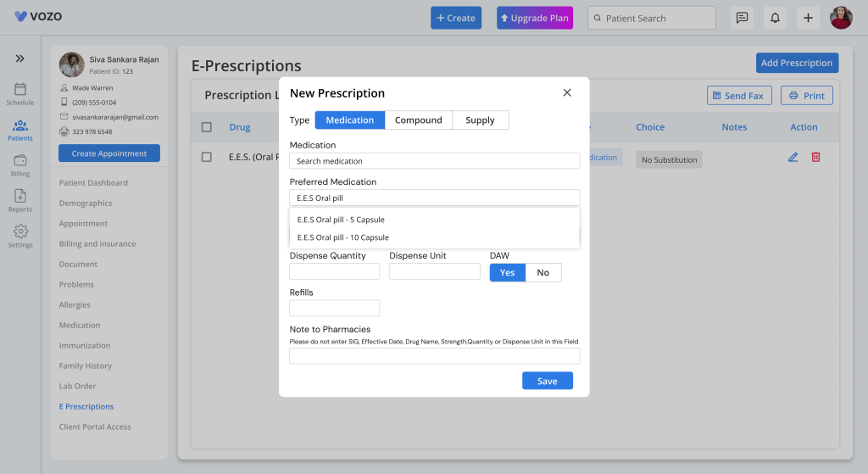Check the E.E.S. prescription row checkbox

click(x=207, y=157)
